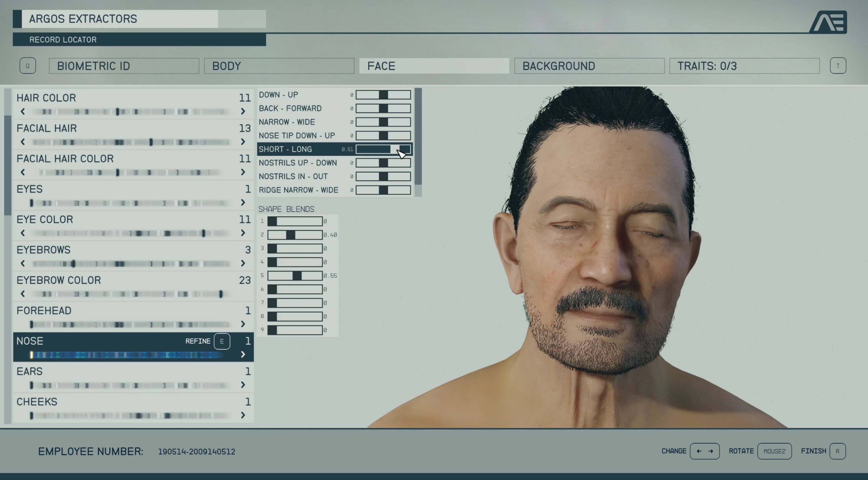Click shape blend slider number 5
Image resolution: width=868 pixels, height=480 pixels.
pos(295,276)
